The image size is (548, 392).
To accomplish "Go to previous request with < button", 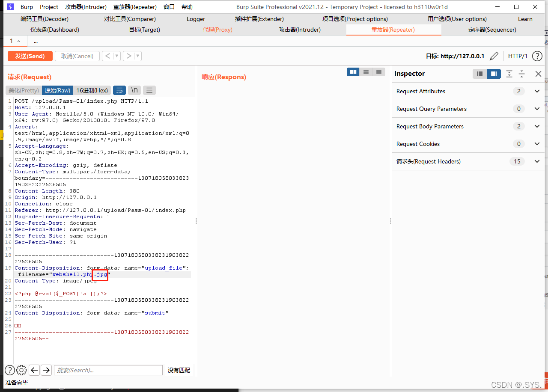I will 108,56.
